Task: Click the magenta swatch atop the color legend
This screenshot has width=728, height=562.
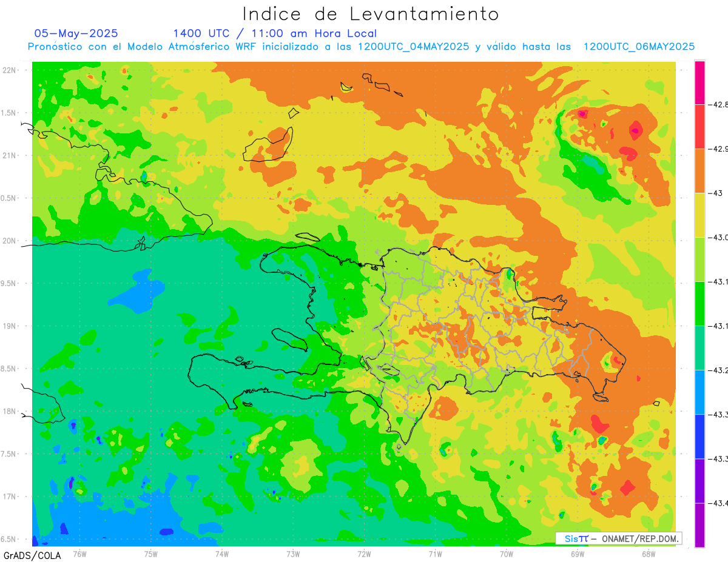Action: [699, 82]
